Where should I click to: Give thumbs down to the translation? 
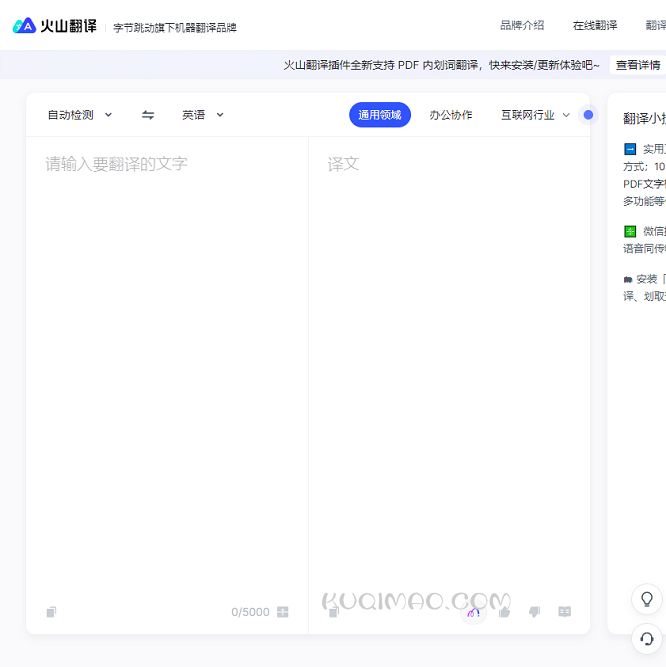(534, 612)
